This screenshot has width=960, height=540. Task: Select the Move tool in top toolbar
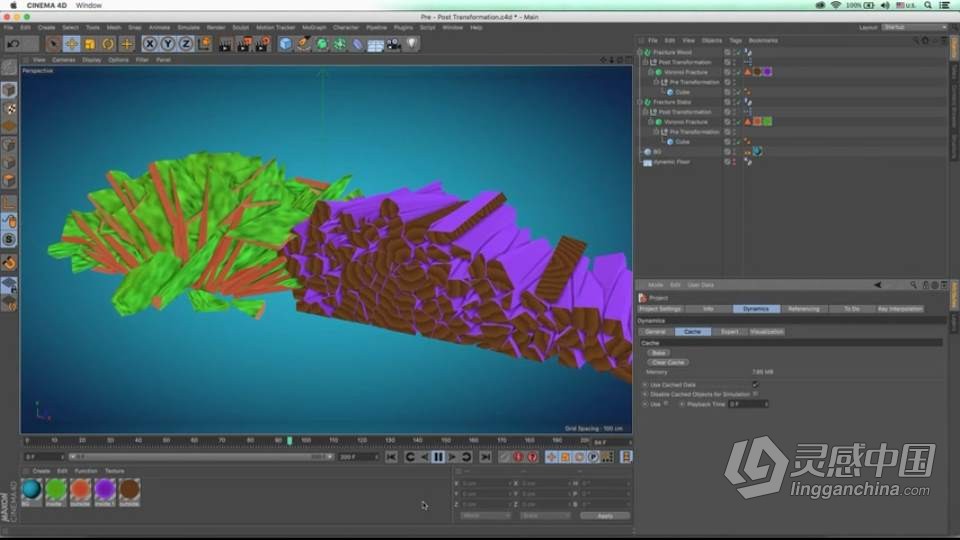pyautogui.click(x=72, y=44)
